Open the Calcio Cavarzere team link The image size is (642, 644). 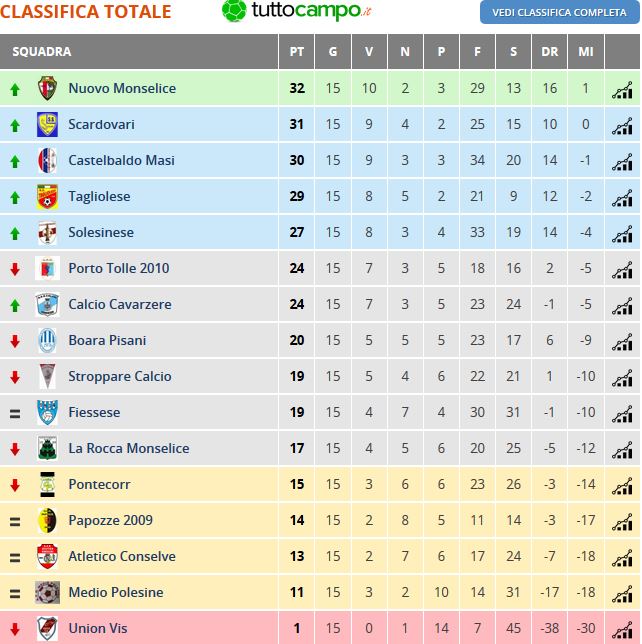[120, 304]
